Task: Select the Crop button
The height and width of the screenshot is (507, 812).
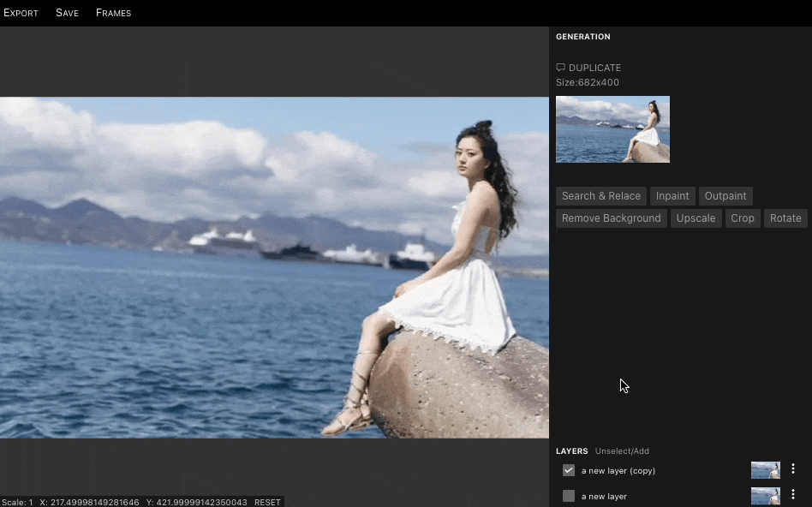Action: tap(743, 218)
